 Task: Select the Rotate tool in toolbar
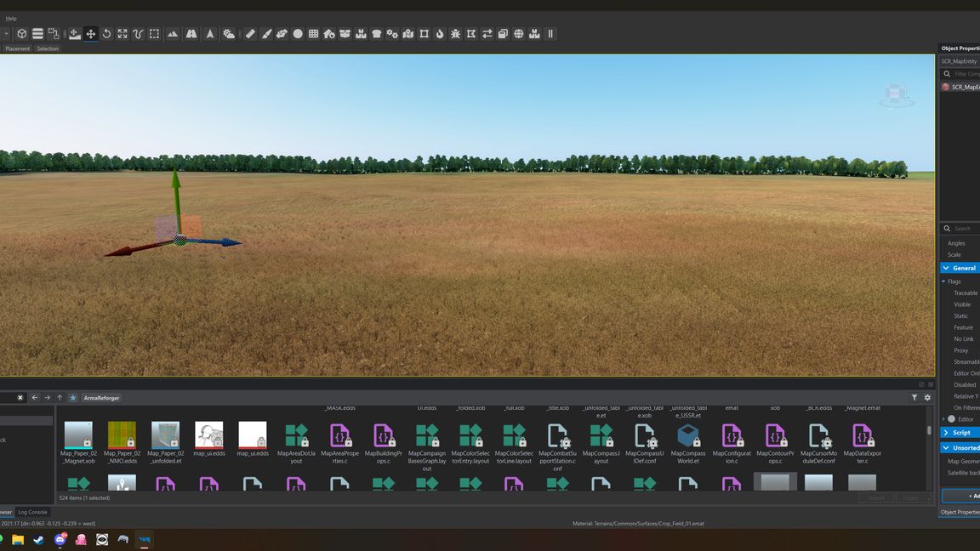[106, 34]
